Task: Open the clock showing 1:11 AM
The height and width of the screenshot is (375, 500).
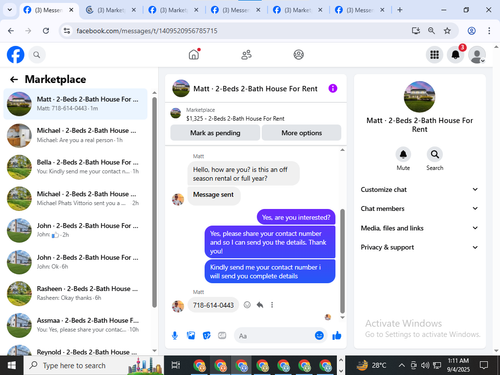Action: (x=458, y=365)
